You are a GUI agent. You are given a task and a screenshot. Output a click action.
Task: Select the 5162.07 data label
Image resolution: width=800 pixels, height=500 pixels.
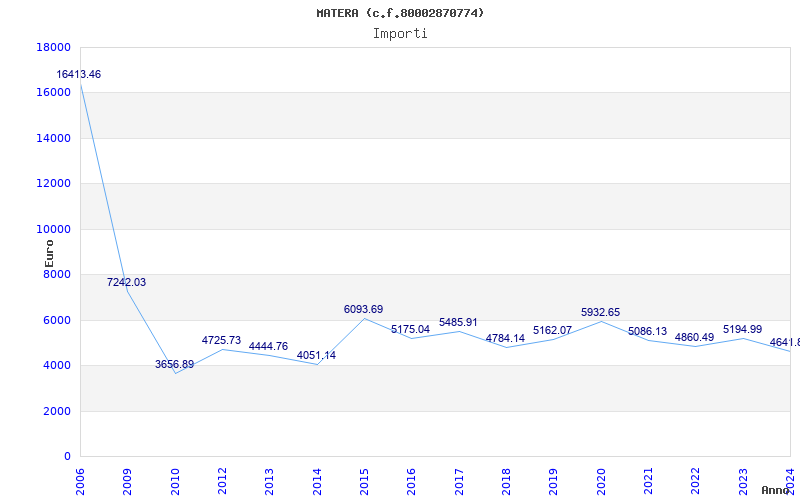(x=553, y=330)
